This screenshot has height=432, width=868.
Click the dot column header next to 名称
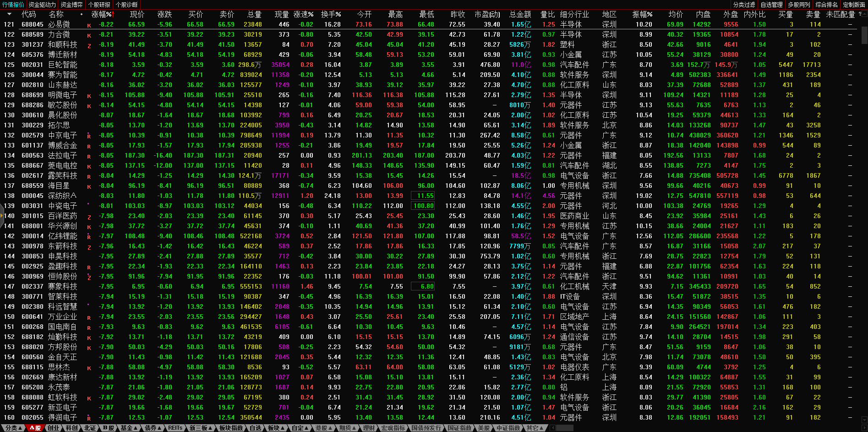82,14
